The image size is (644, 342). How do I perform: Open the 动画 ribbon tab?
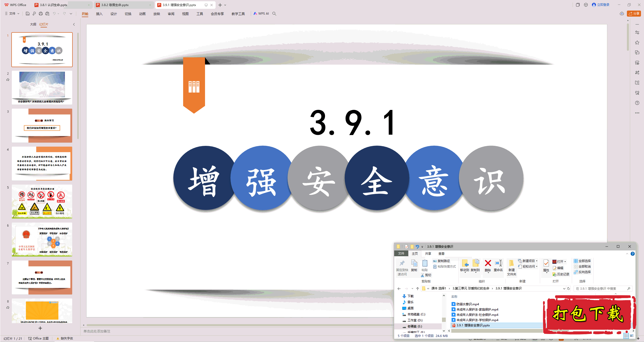point(142,14)
